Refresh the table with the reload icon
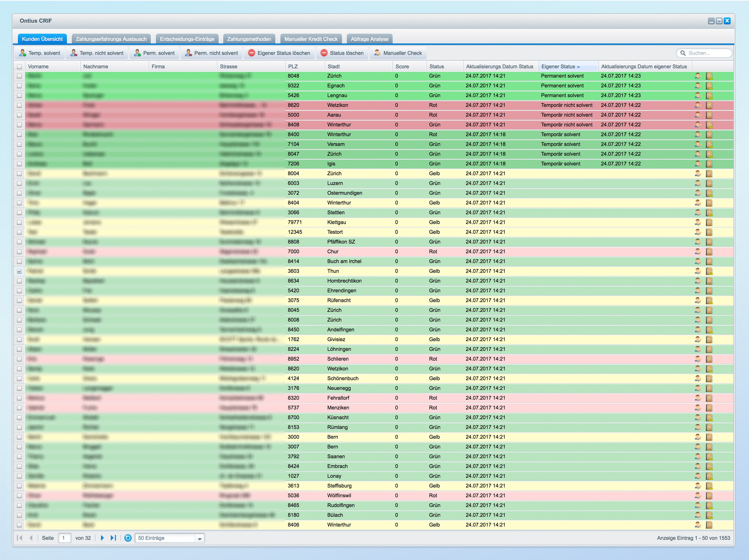Screen dimensions: 749x560 pyautogui.click(x=128, y=538)
